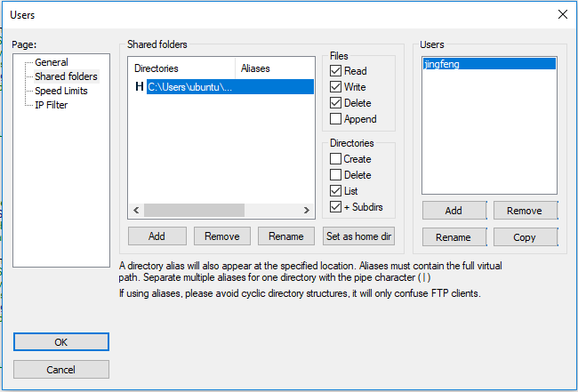Click Set as home dir button

(358, 236)
